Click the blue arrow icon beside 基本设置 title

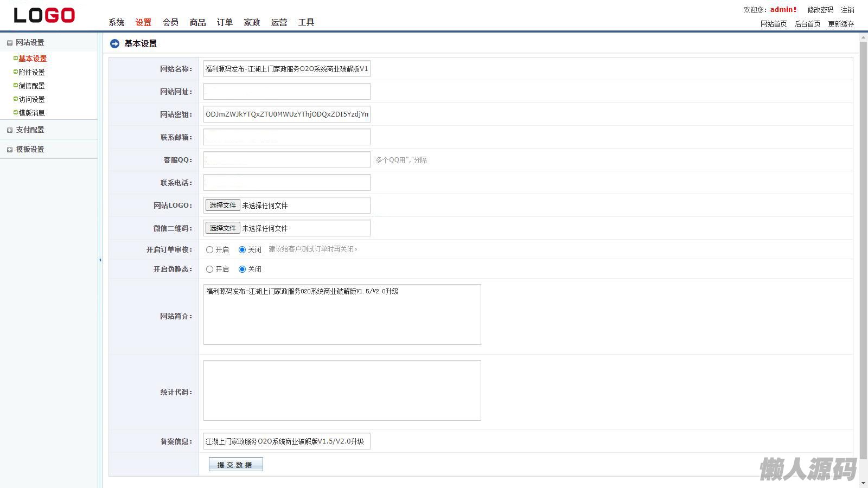114,44
